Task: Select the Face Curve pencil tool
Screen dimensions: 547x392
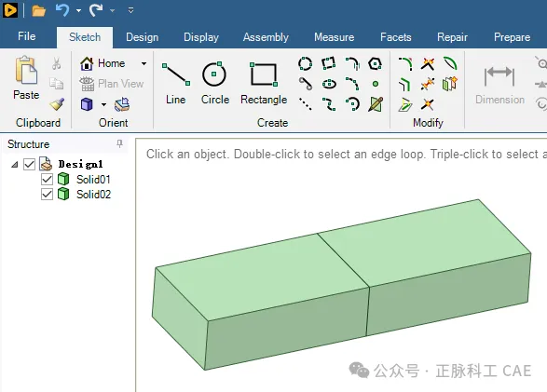Action: click(x=376, y=104)
